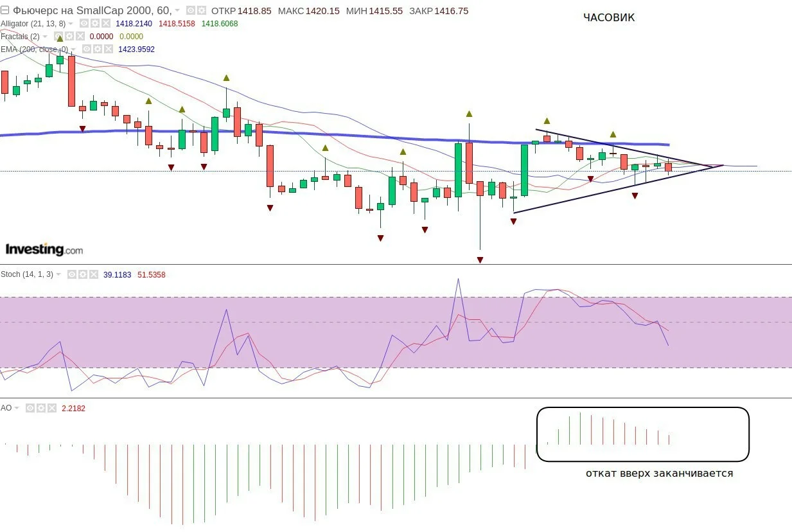The height and width of the screenshot is (532, 792).
Task: Open settings for the SmallCap 2000 main series
Action: (x=202, y=11)
